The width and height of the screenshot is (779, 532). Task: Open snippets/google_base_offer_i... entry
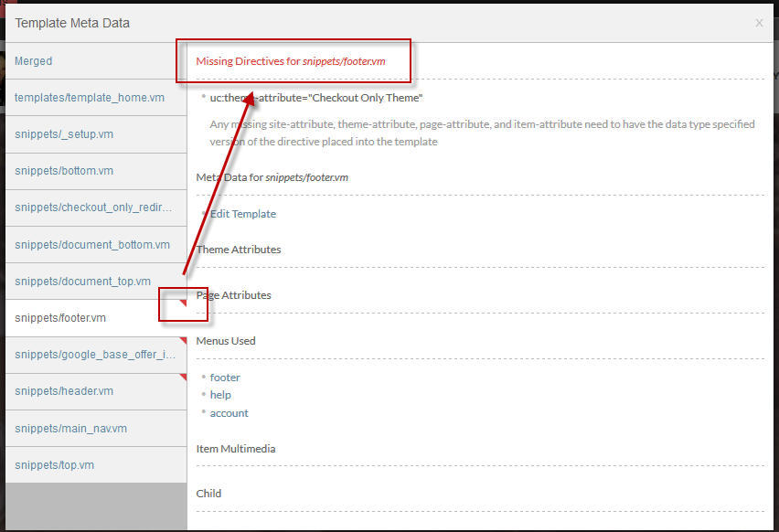click(96, 355)
